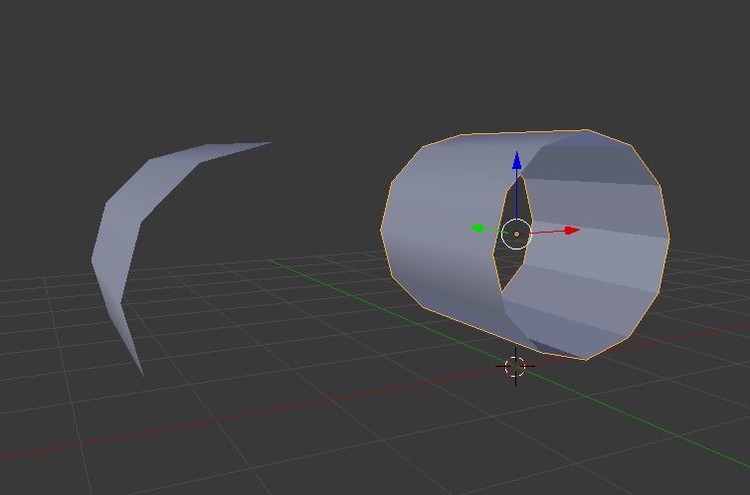Click the white circle at gizmo center

click(x=517, y=234)
